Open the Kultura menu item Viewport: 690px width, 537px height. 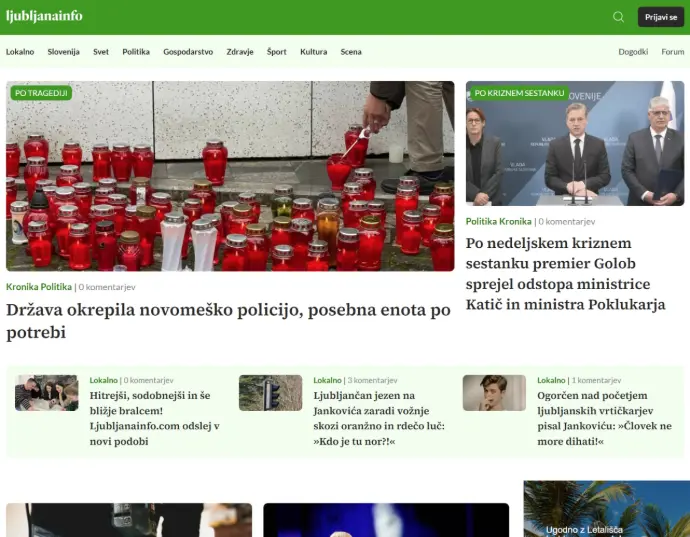[x=313, y=52]
